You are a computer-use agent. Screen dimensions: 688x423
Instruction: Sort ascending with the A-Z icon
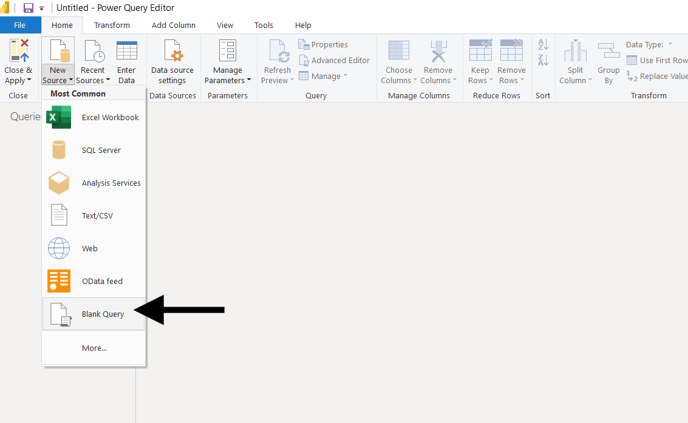tap(543, 44)
